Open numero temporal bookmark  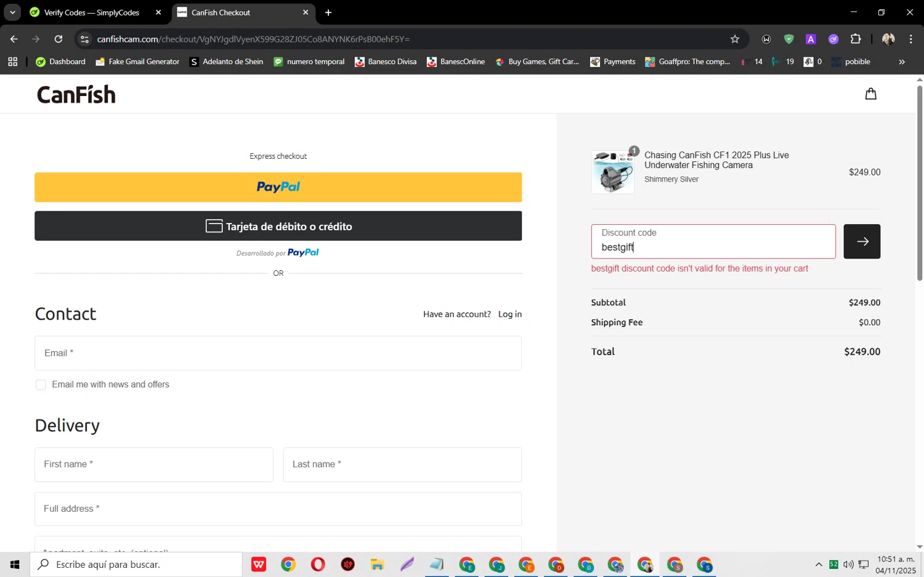click(309, 62)
